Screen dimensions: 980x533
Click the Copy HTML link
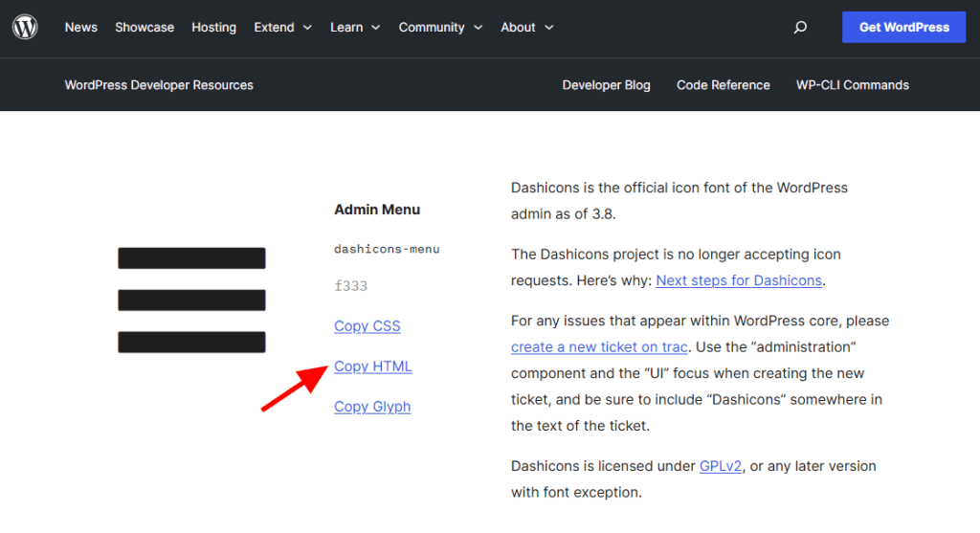pos(373,366)
